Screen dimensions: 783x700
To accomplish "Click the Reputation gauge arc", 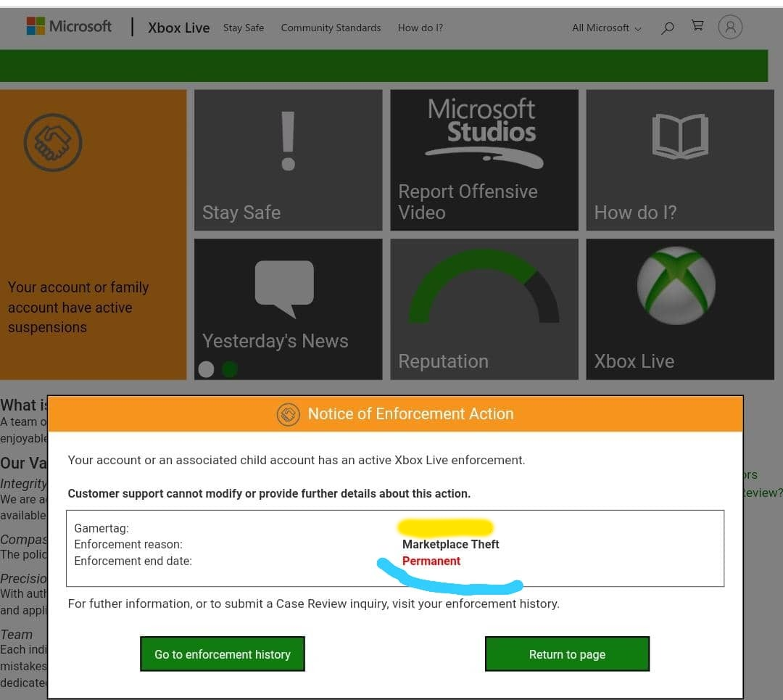I will 484,286.
